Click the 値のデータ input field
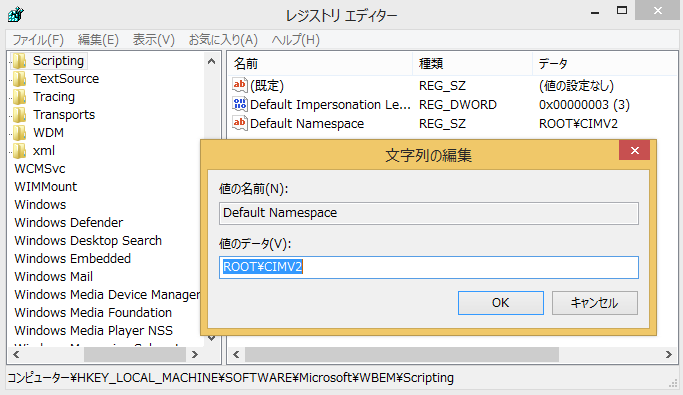The height and width of the screenshot is (395, 683). click(x=429, y=267)
